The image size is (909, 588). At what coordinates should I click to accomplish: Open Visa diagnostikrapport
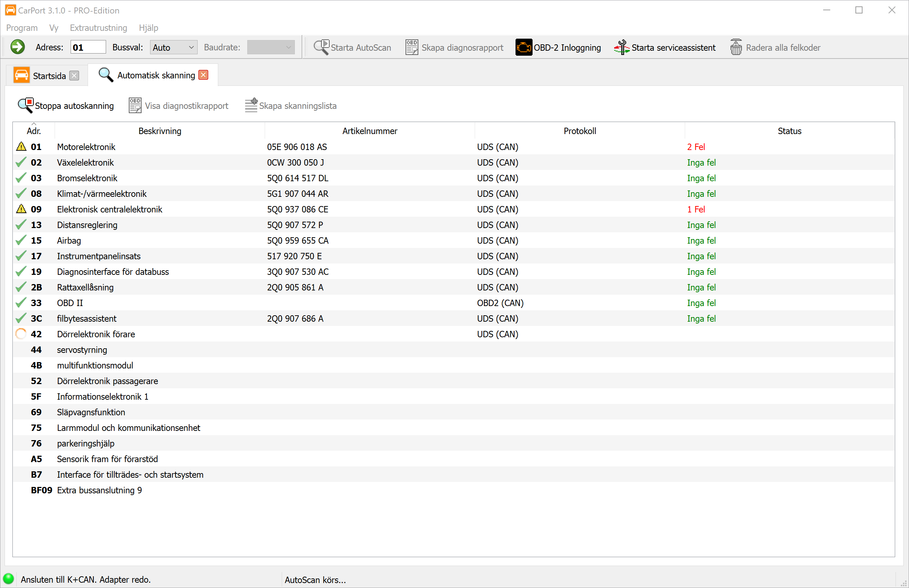click(x=179, y=106)
